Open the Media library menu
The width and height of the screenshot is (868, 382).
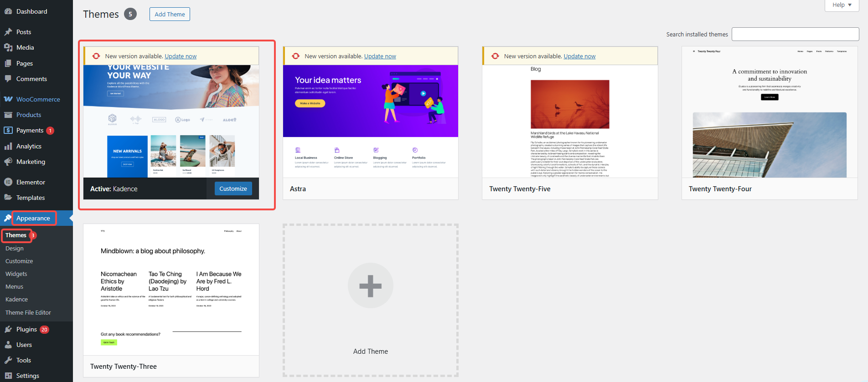[25, 47]
